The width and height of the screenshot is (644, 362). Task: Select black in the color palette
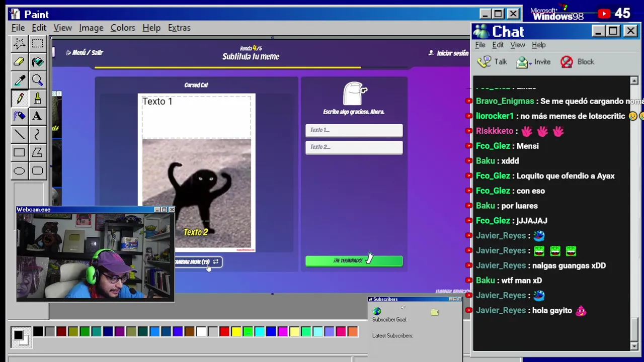(x=38, y=331)
